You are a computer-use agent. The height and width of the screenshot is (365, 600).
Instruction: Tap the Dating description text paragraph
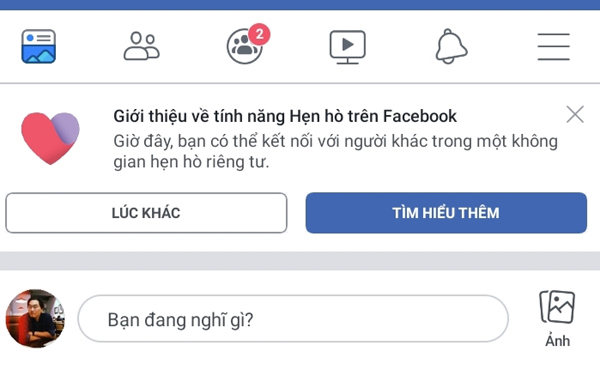pos(335,152)
